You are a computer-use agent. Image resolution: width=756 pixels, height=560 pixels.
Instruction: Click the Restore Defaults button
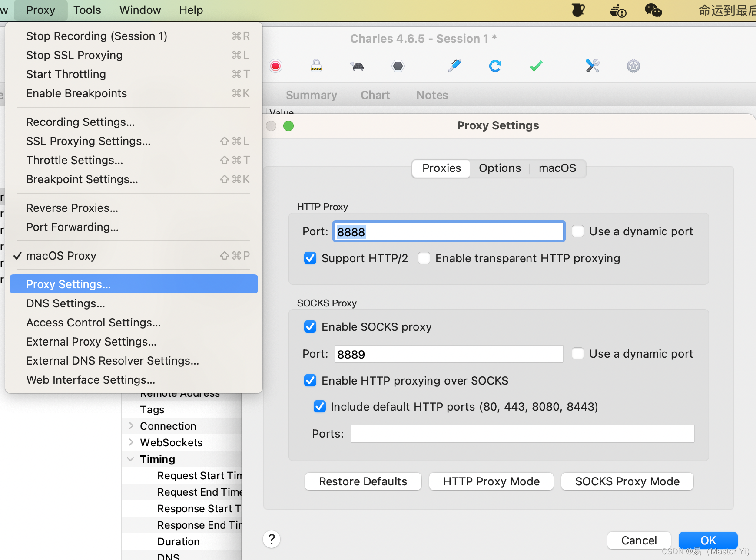pos(363,481)
